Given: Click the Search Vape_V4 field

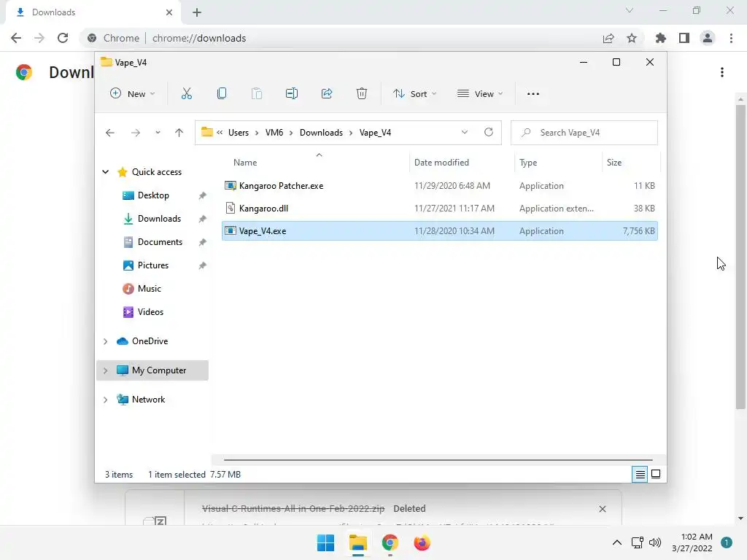Looking at the screenshot, I should click(x=584, y=133).
